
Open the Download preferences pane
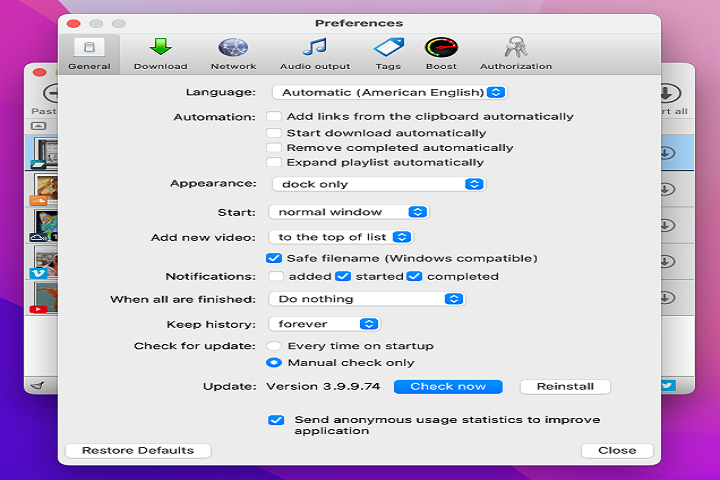(160, 53)
